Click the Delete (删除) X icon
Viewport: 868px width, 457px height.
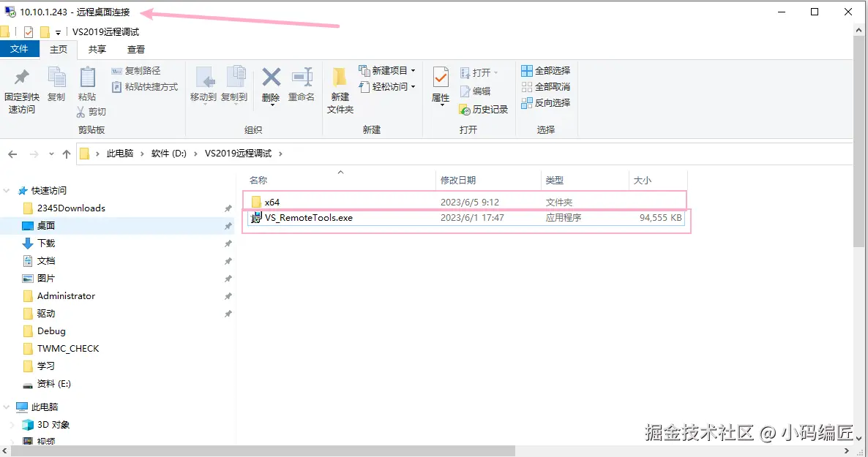(271, 77)
